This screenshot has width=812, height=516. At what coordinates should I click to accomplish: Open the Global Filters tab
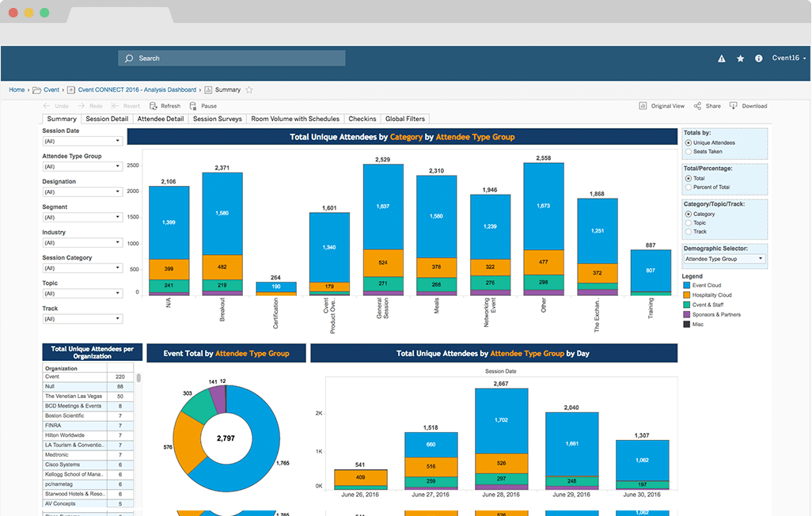[x=404, y=120]
